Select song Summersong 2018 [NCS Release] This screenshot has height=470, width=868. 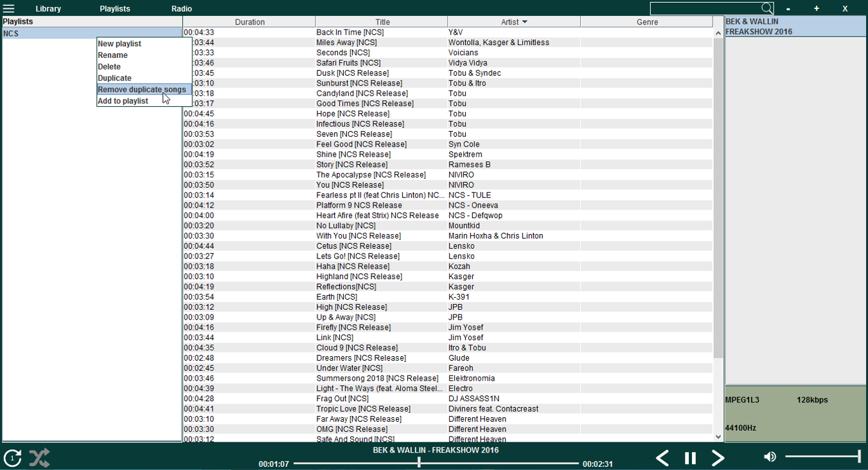pyautogui.click(x=377, y=379)
